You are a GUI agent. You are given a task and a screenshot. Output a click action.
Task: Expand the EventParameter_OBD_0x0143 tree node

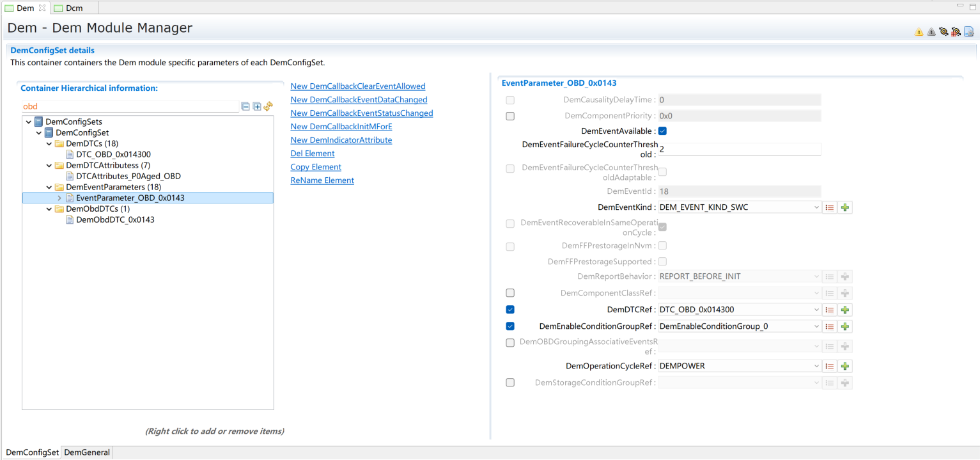(59, 198)
